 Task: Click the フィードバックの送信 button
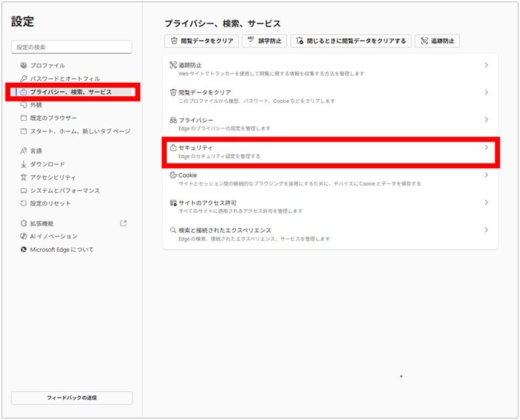tap(72, 397)
